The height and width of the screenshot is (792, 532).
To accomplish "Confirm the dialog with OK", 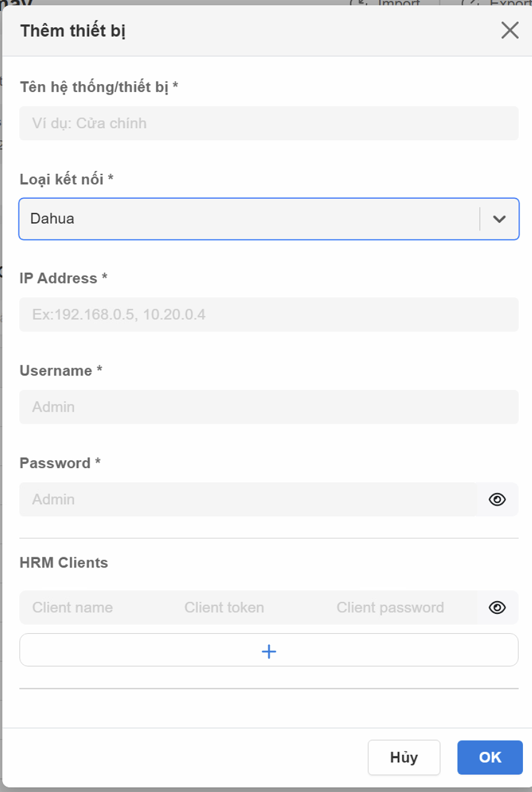I will tap(490, 757).
